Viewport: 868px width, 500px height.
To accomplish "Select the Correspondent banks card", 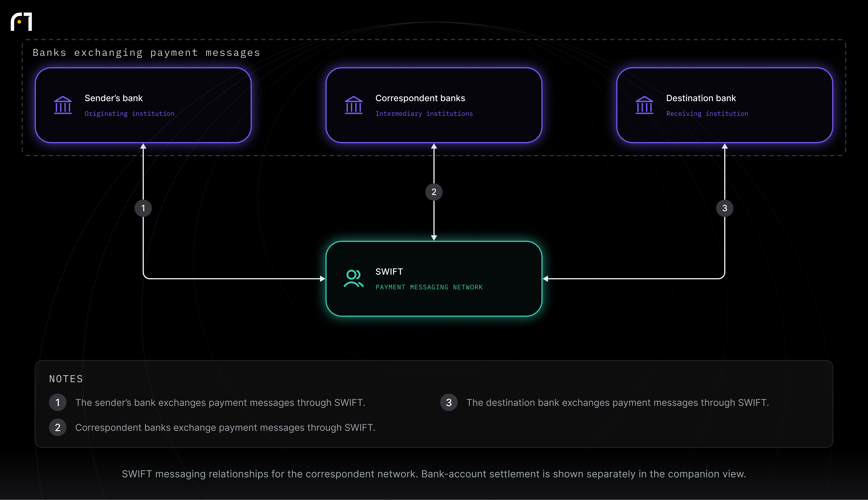I will [x=434, y=105].
